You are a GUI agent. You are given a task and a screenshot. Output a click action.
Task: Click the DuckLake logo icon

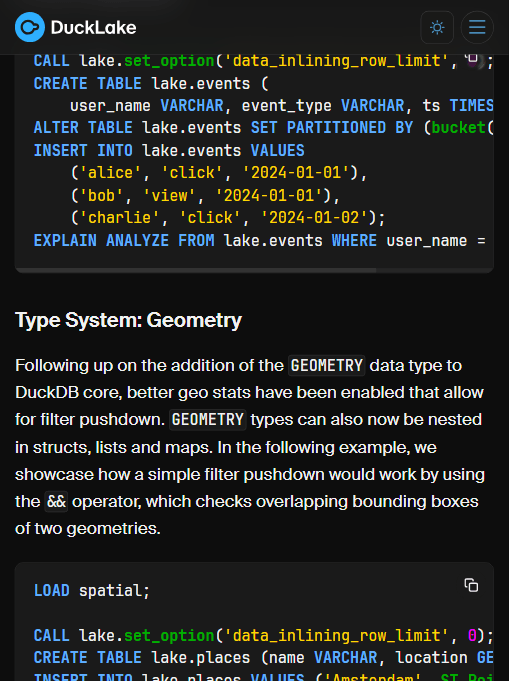click(30, 27)
